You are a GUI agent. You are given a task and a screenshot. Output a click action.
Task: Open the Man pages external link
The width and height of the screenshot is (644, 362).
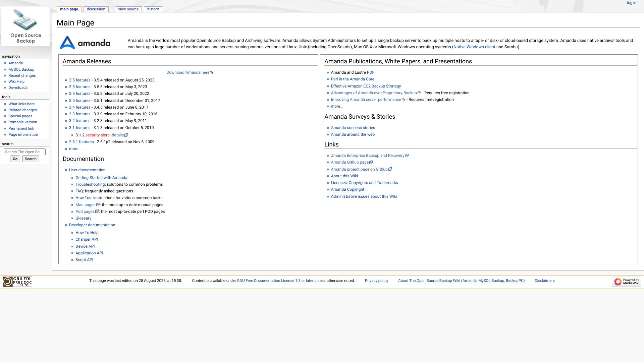pyautogui.click(x=88, y=205)
